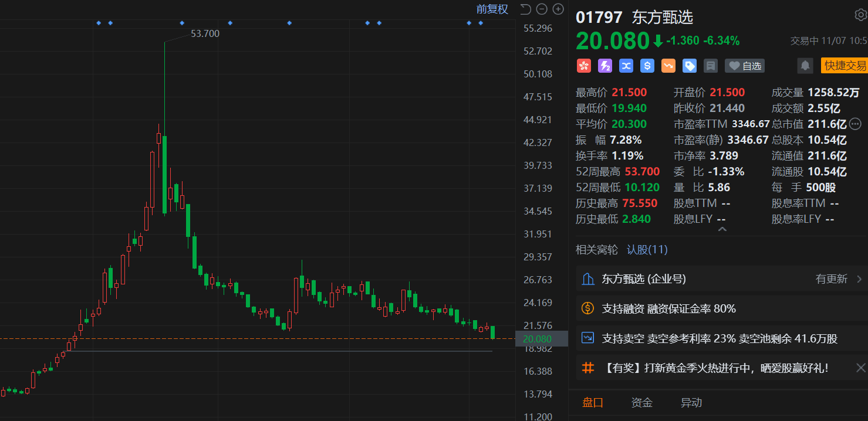
Task: Open the 前复权 adjustment dropdown
Action: point(492,9)
